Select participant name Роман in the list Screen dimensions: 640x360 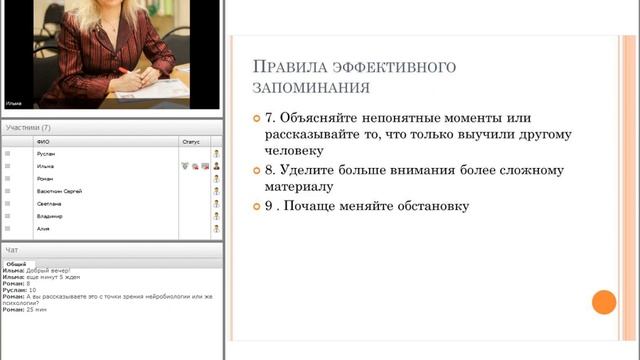tap(45, 179)
